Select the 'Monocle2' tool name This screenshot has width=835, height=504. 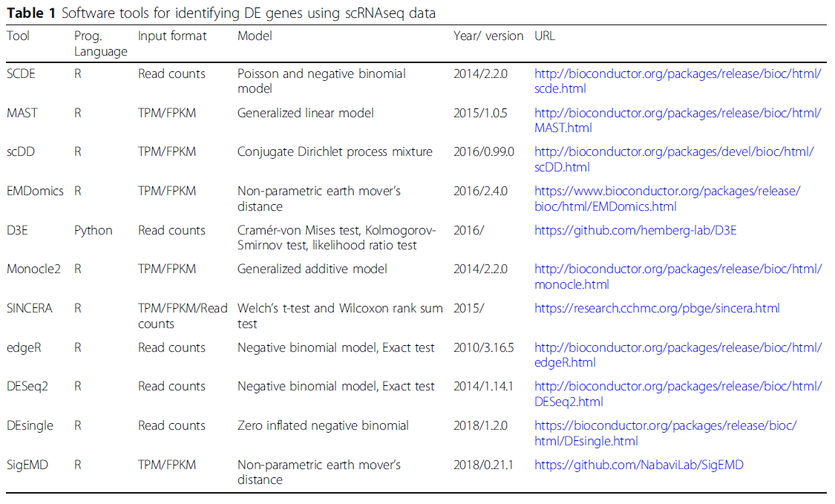(x=33, y=269)
